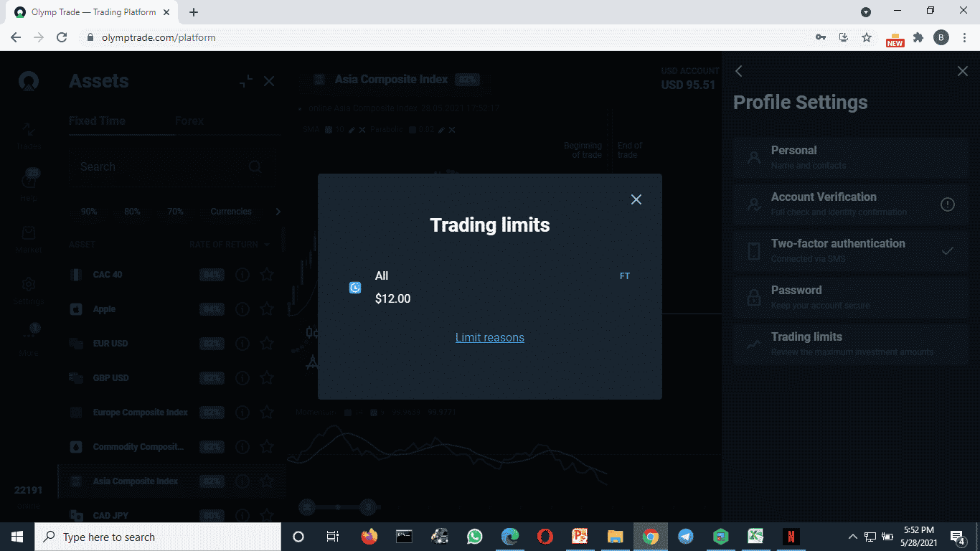Open a new browser tab
The width and height of the screenshot is (980, 551).
(194, 12)
